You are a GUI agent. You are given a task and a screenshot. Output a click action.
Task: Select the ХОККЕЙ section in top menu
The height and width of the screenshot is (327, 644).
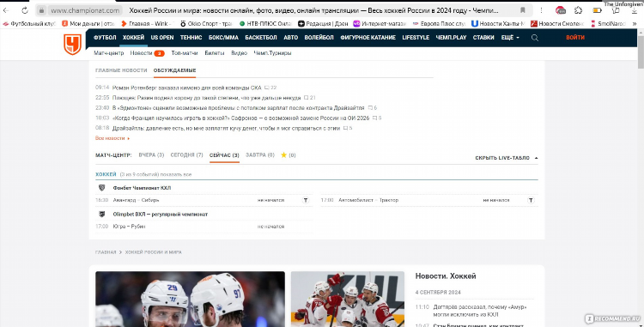pyautogui.click(x=133, y=38)
